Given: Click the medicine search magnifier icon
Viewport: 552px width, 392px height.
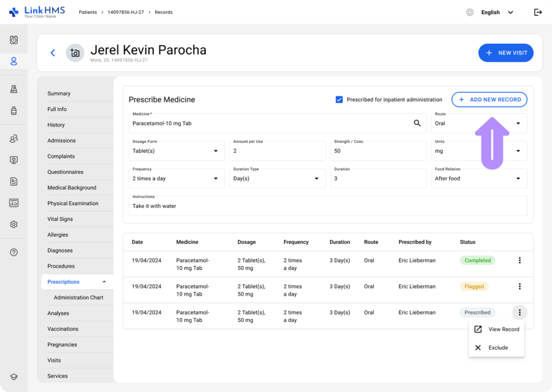Looking at the screenshot, I should (417, 123).
